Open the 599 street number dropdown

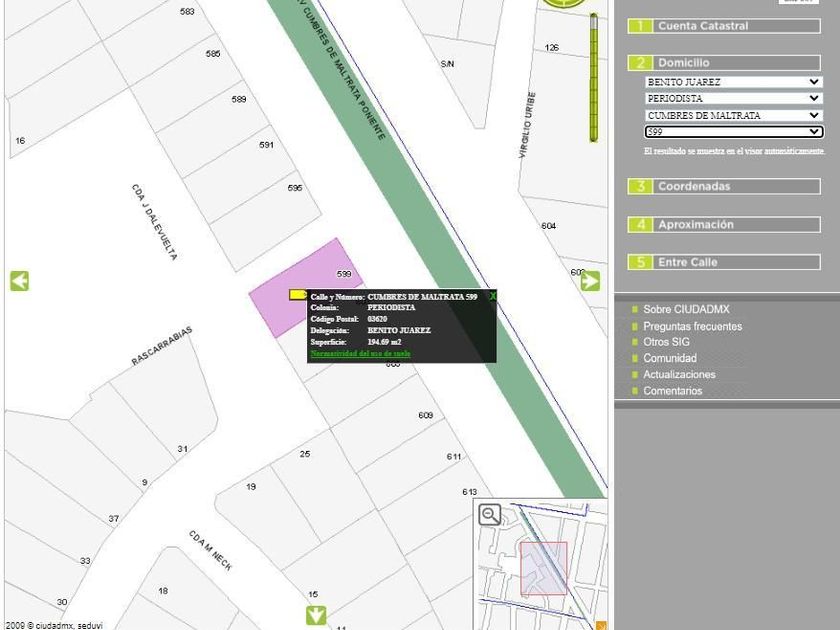click(733, 132)
